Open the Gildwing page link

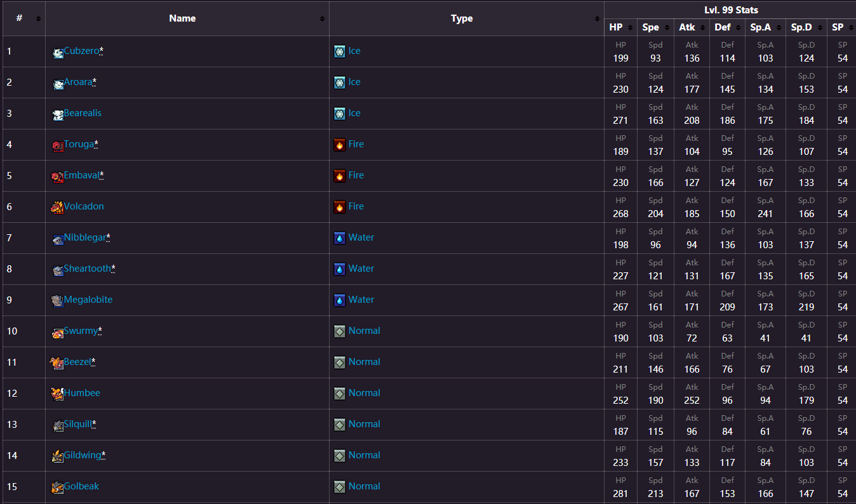tap(83, 455)
